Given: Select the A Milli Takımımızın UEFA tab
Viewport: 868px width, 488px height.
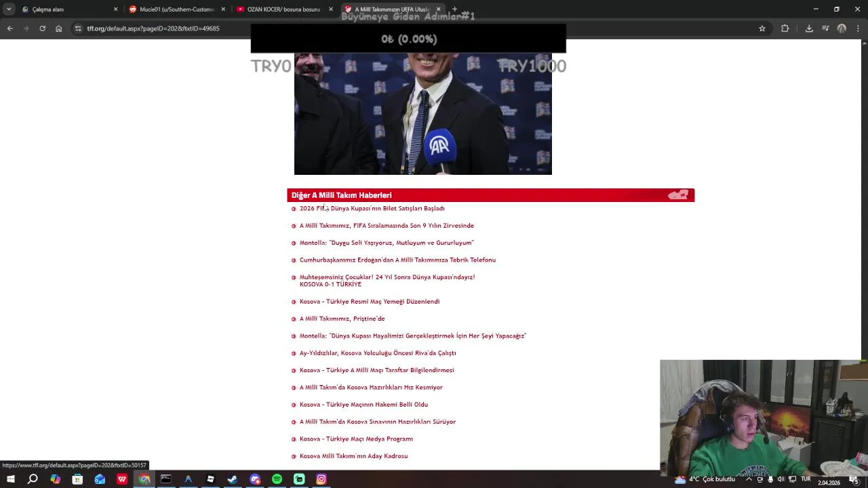Looking at the screenshot, I should click(392, 9).
